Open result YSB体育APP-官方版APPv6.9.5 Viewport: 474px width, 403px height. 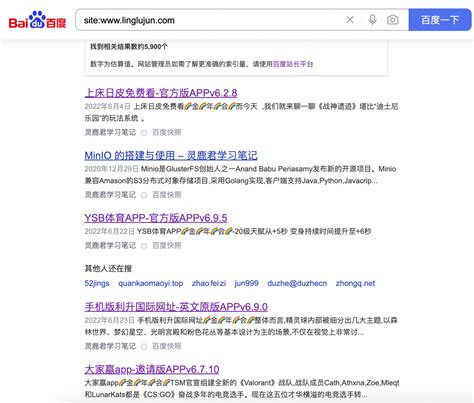point(156,218)
